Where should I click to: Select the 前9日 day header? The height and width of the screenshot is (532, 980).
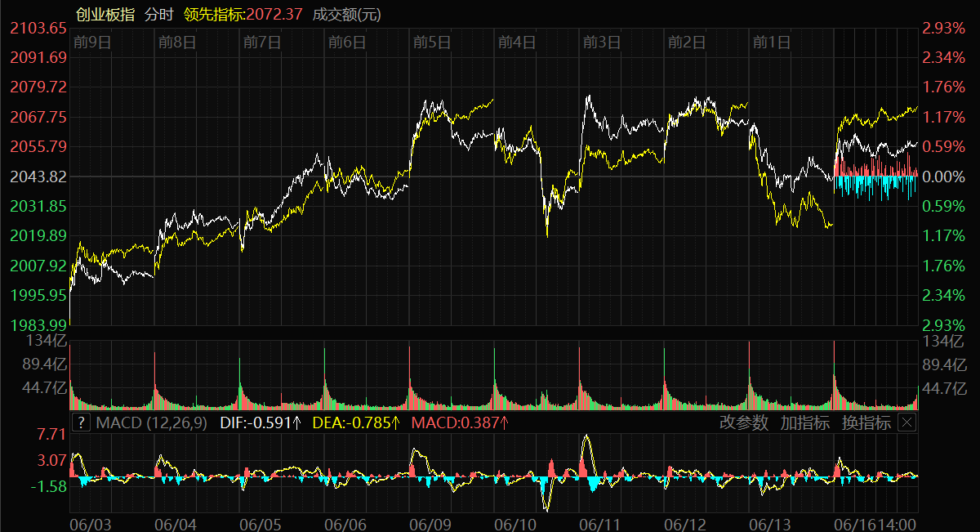[x=91, y=42]
